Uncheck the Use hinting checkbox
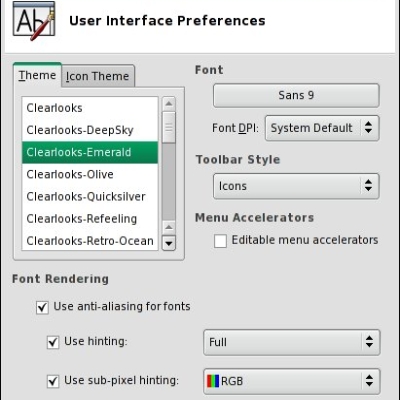 point(53,342)
